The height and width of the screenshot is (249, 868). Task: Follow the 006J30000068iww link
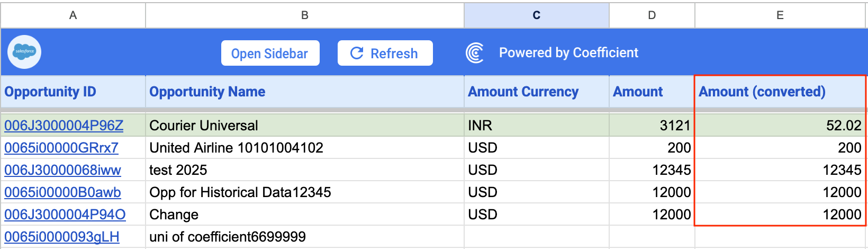(62, 170)
